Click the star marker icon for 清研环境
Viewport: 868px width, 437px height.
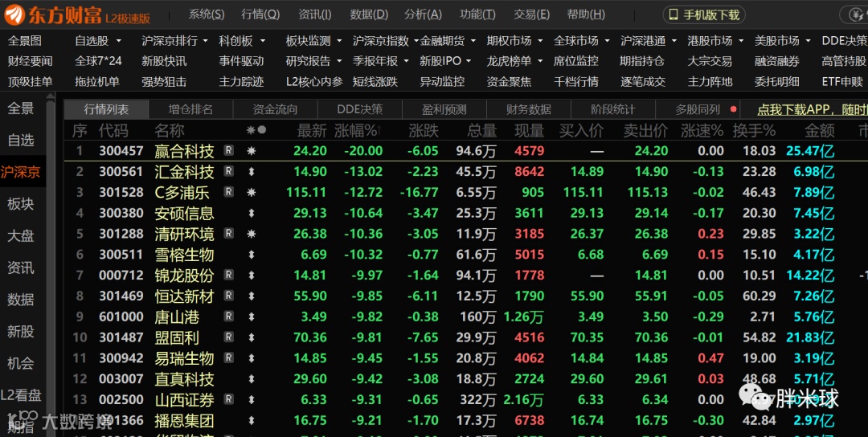(252, 234)
